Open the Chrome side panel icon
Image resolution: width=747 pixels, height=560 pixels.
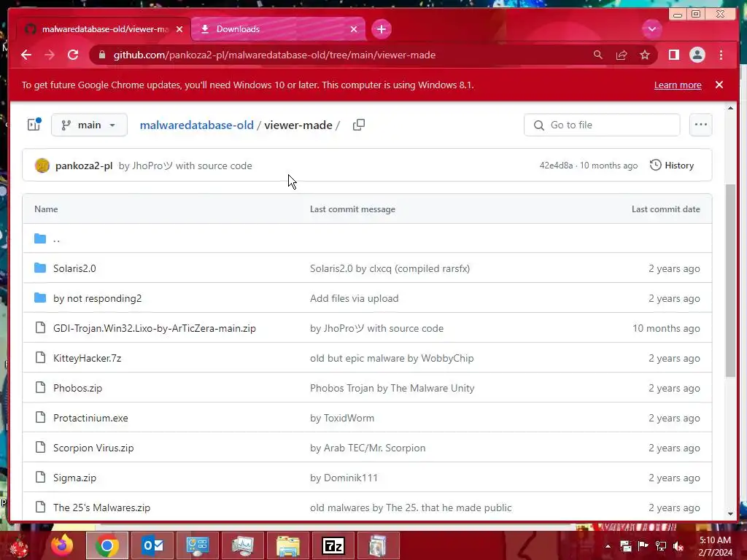(x=673, y=55)
